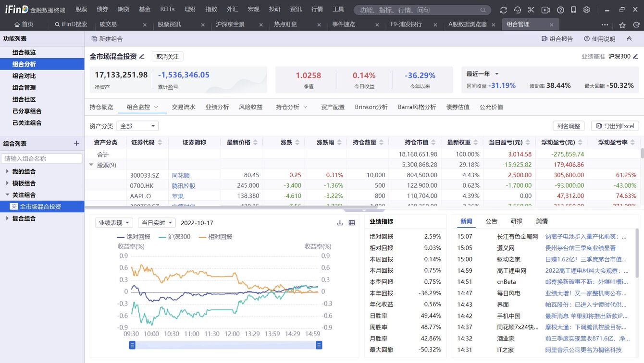
Task: Expand 我的组合 tree node
Action: pyautogui.click(x=7, y=171)
